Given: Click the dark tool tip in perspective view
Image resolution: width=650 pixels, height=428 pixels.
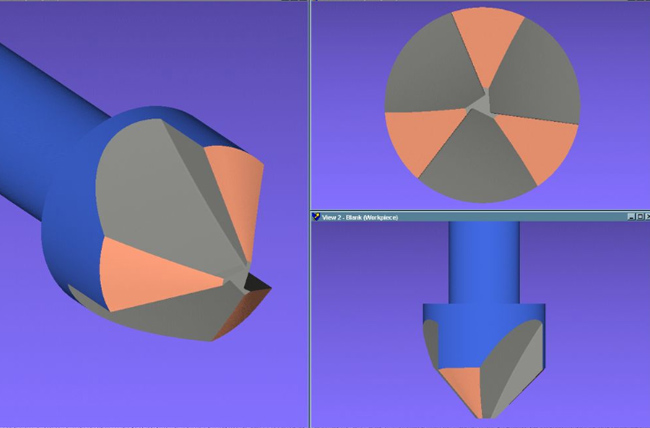Looking at the screenshot, I should coord(257,288).
